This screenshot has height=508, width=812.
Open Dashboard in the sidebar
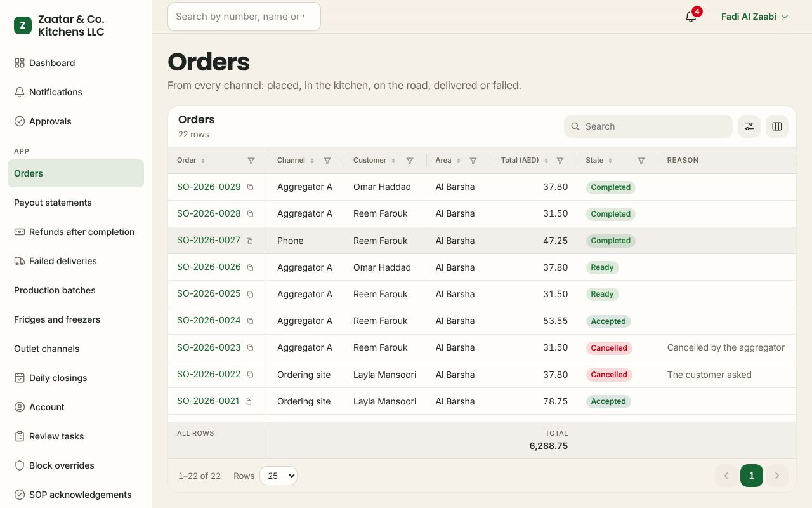[75, 63]
